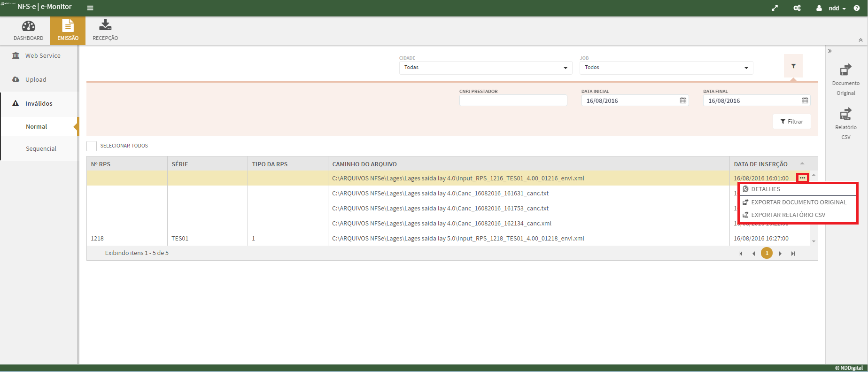Click the CNPJ Prestador input field

(513, 101)
